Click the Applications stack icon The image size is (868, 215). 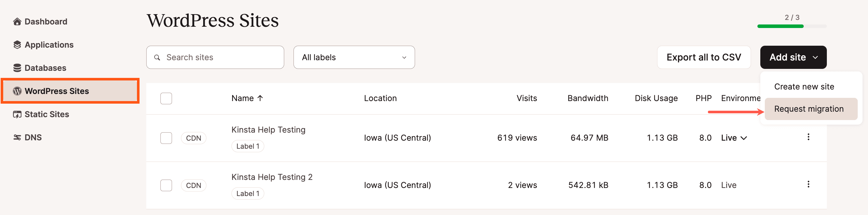tap(17, 45)
